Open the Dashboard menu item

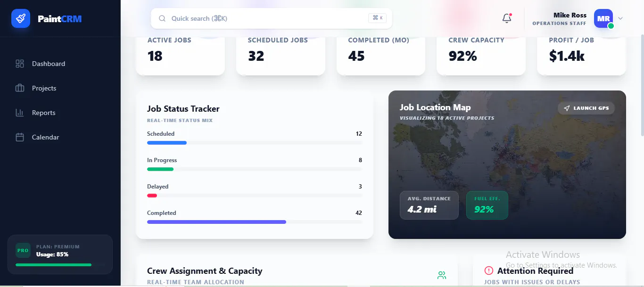pos(60,64)
